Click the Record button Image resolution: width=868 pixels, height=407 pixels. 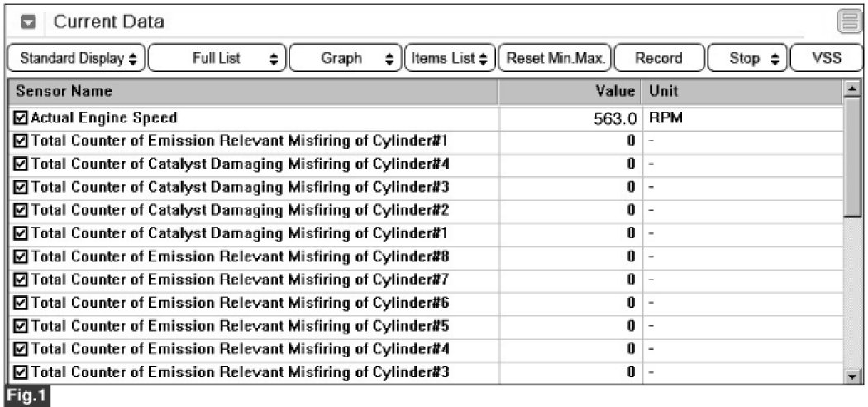pos(658,59)
